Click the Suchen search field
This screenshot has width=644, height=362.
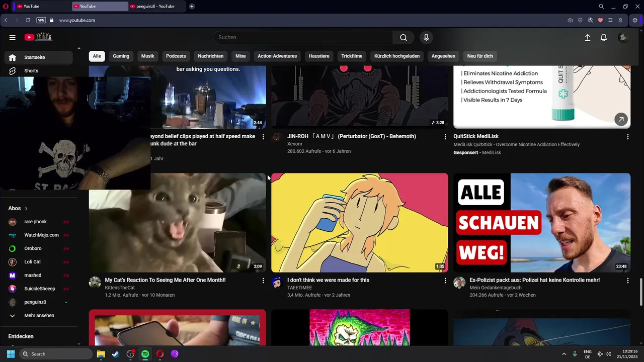coord(303,37)
